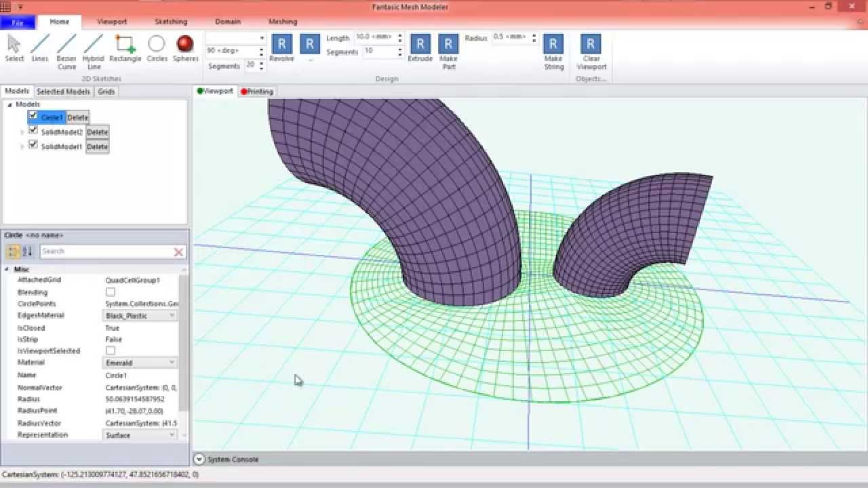Select the Circles tool
This screenshot has height=488, width=868.
(x=157, y=48)
